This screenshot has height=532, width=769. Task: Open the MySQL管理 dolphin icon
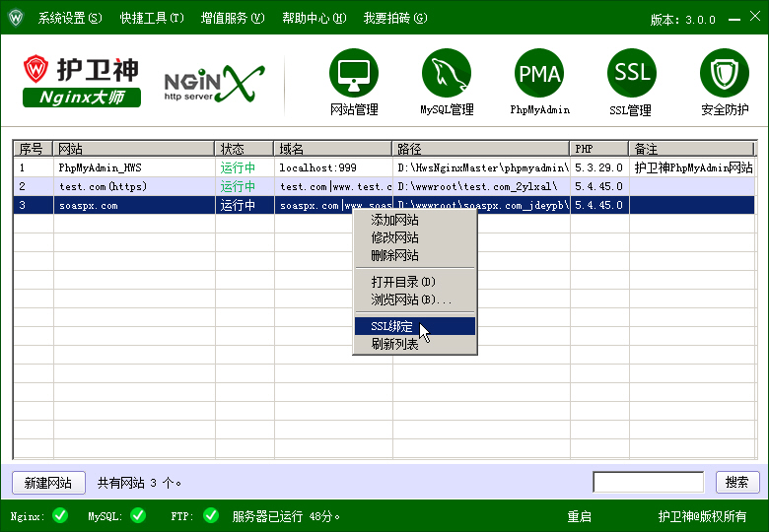click(x=447, y=74)
